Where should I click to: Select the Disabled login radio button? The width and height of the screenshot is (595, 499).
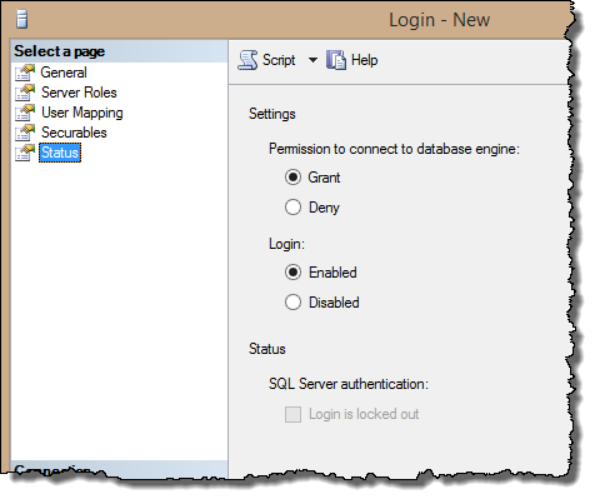click(293, 302)
